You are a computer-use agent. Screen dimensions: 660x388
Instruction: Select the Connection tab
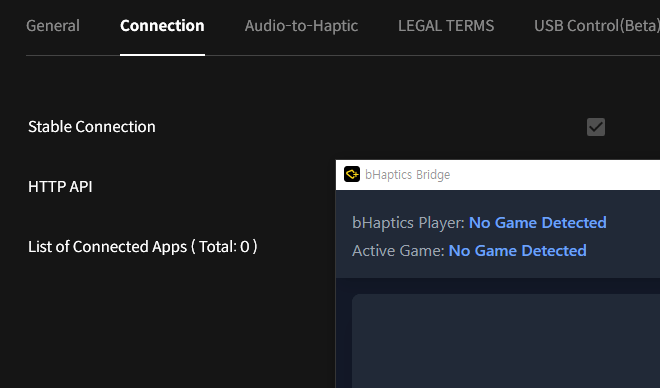[162, 26]
